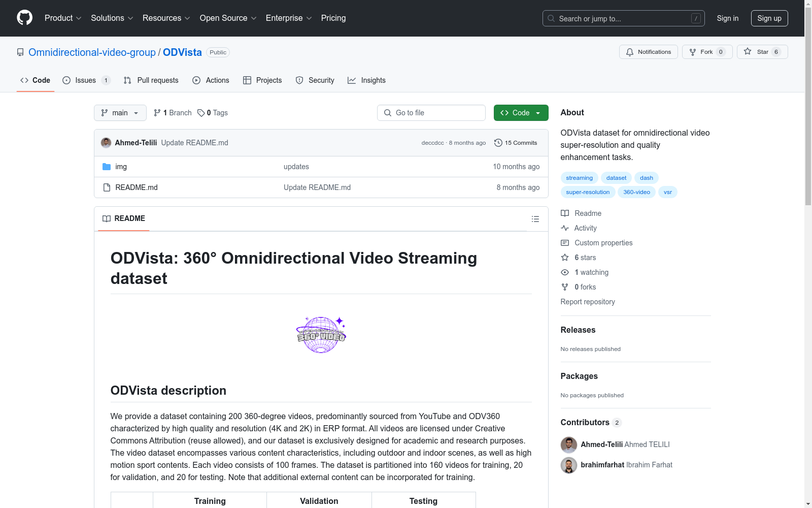Viewport: 812px width, 508px height.
Task: Expand the Product menu
Action: (63, 18)
